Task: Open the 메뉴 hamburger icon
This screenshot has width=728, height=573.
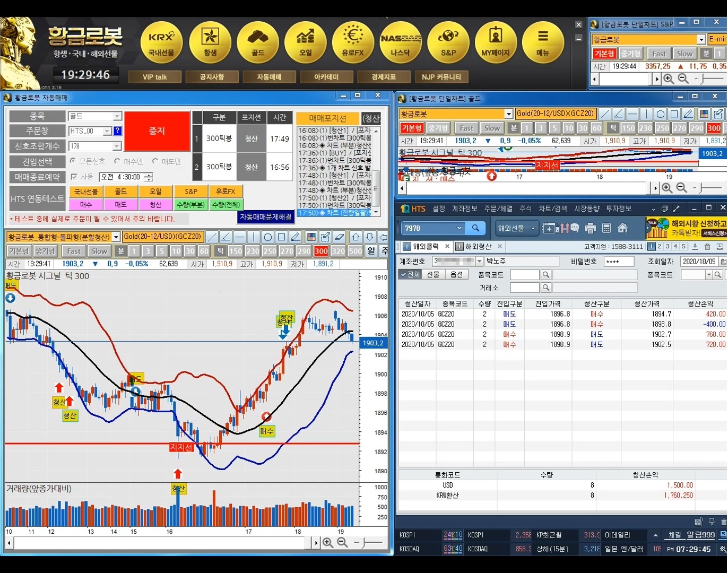Action: pyautogui.click(x=543, y=42)
